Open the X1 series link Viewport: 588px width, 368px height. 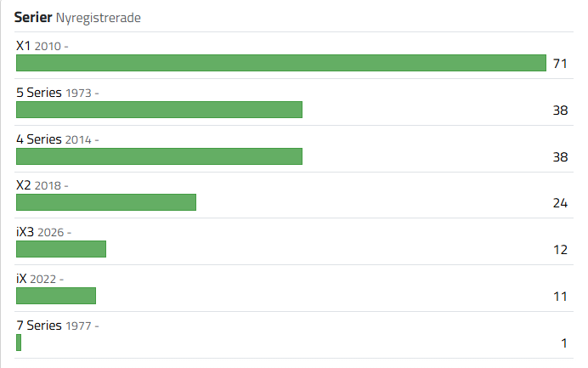coord(24,46)
